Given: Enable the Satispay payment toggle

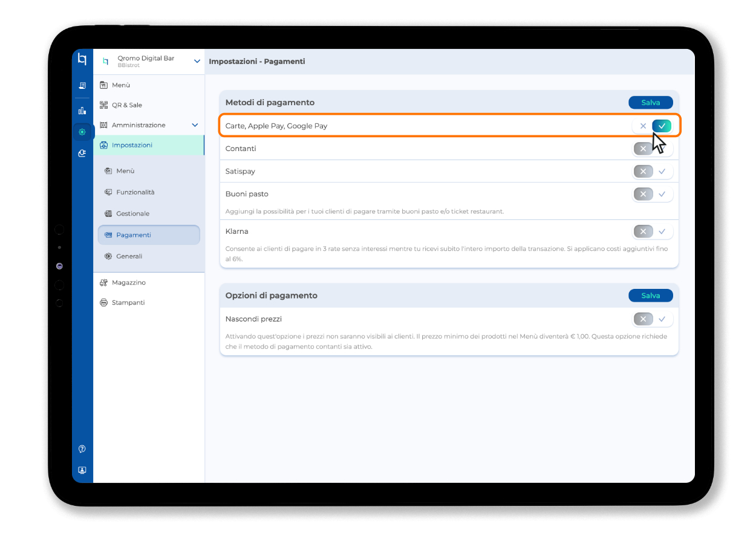Looking at the screenshot, I should tap(653, 172).
